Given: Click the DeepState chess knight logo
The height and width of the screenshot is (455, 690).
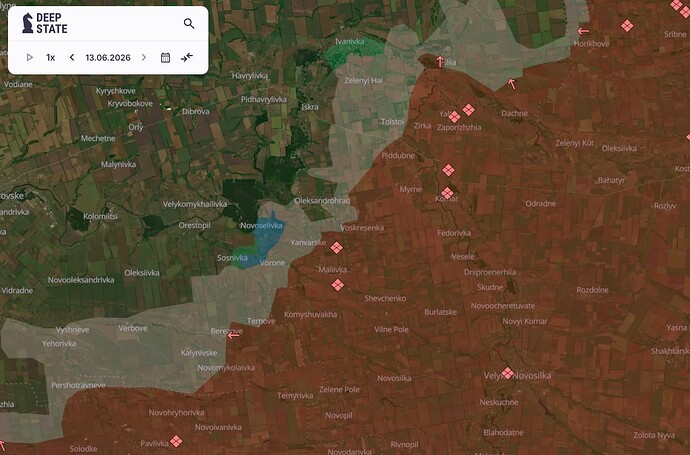Looking at the screenshot, I should tap(28, 23).
